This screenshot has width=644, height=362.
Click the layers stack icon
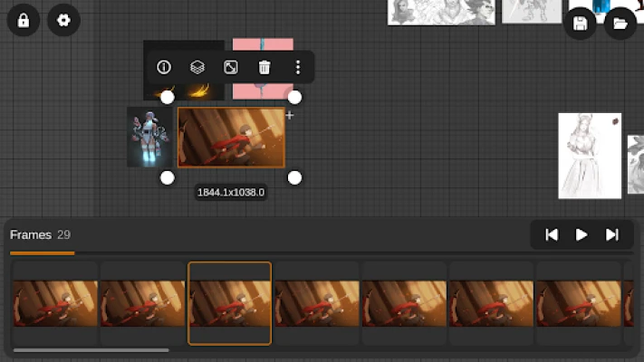[x=197, y=67]
